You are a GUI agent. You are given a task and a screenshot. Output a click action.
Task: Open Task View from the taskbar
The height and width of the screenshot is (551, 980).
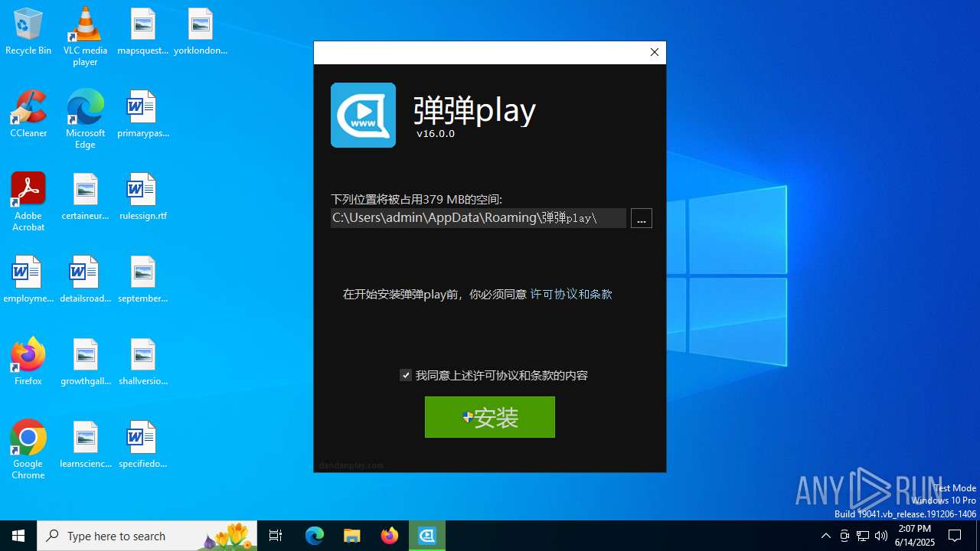[x=276, y=536]
